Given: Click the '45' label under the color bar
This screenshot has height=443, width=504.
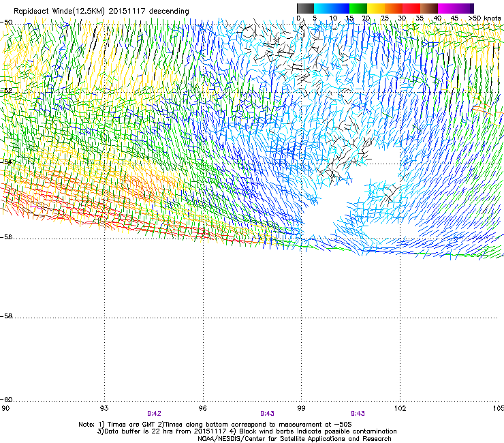Looking at the screenshot, I should click(x=454, y=18).
